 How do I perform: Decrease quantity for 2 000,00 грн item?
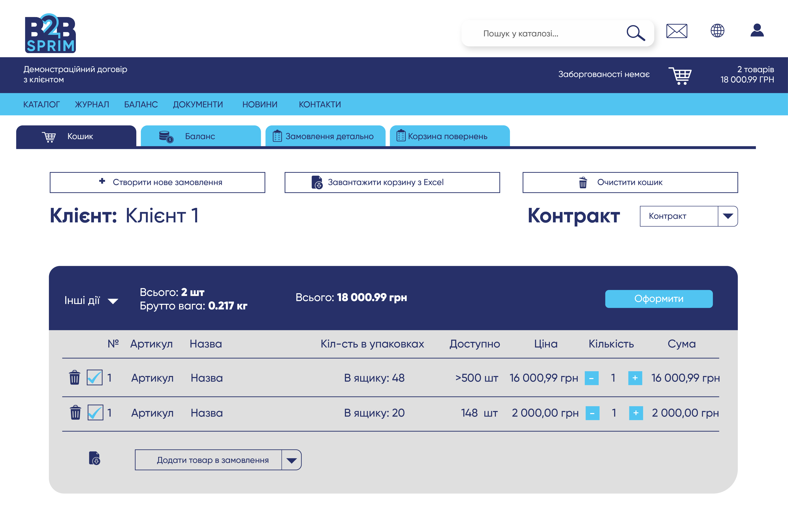(592, 413)
